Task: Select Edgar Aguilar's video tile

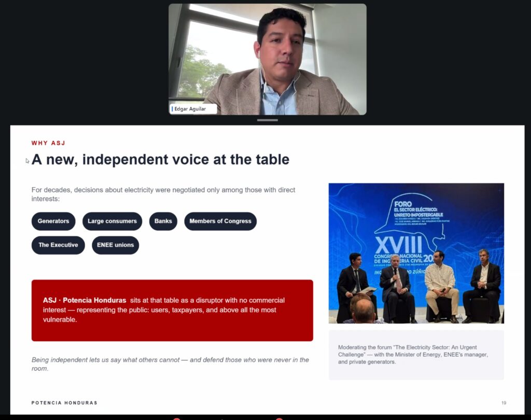Action: tap(268, 59)
